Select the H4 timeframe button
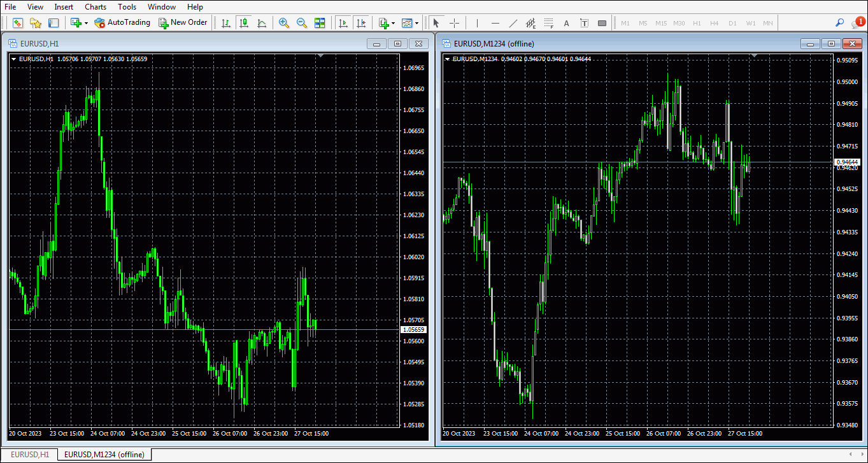This screenshot has height=463, width=868. click(715, 23)
